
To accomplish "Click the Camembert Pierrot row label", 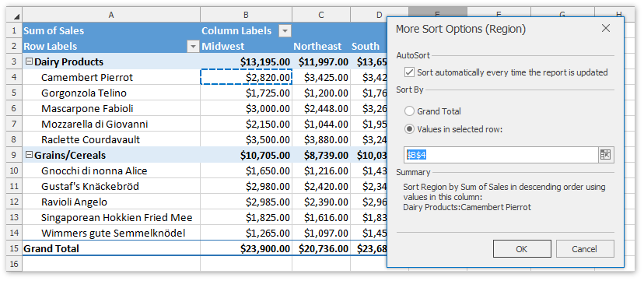I will 111,78.
